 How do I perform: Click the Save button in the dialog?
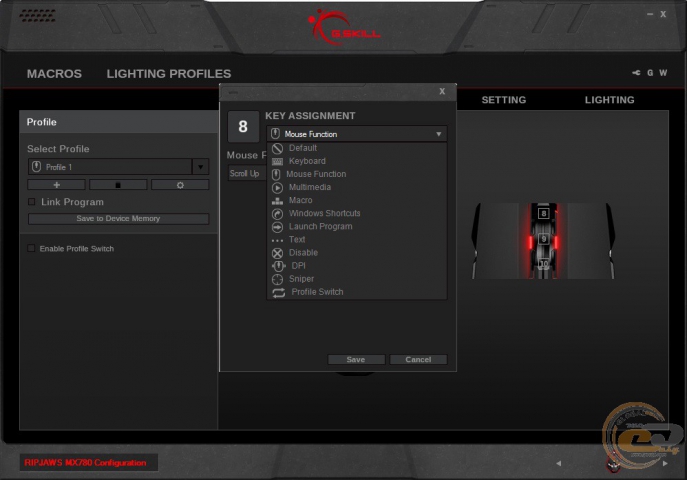pos(356,360)
